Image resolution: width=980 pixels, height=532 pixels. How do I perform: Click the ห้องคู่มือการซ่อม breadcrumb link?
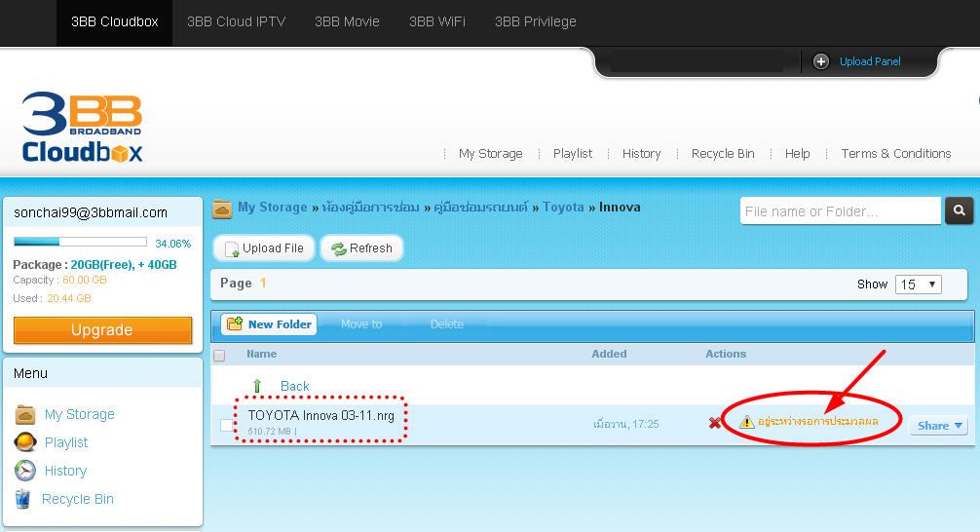(x=370, y=207)
